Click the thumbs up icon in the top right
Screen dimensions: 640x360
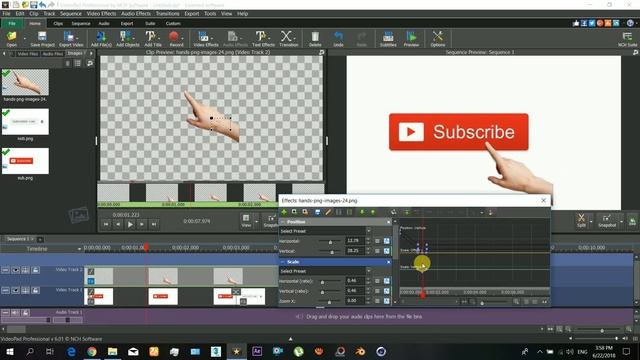576,23
